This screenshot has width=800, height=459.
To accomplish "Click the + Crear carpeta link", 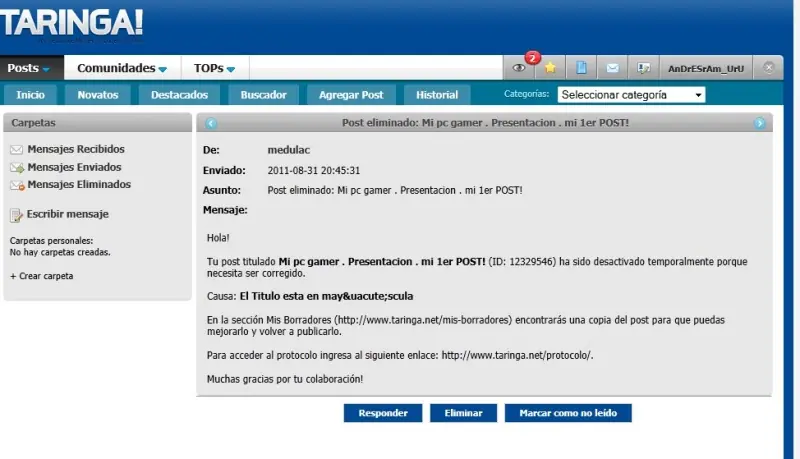I will (41, 276).
